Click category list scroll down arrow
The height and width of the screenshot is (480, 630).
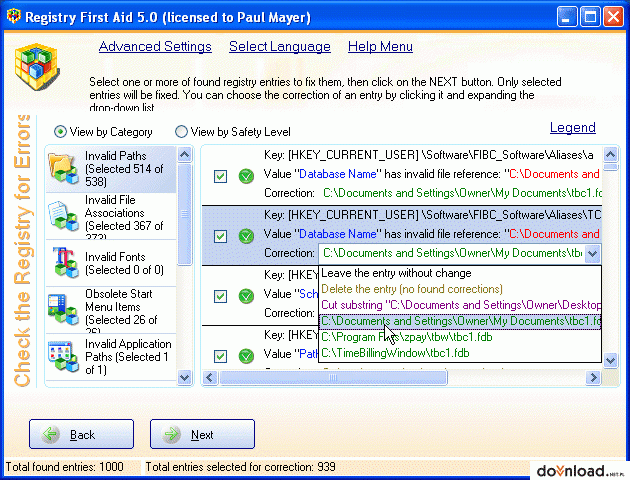[184, 377]
